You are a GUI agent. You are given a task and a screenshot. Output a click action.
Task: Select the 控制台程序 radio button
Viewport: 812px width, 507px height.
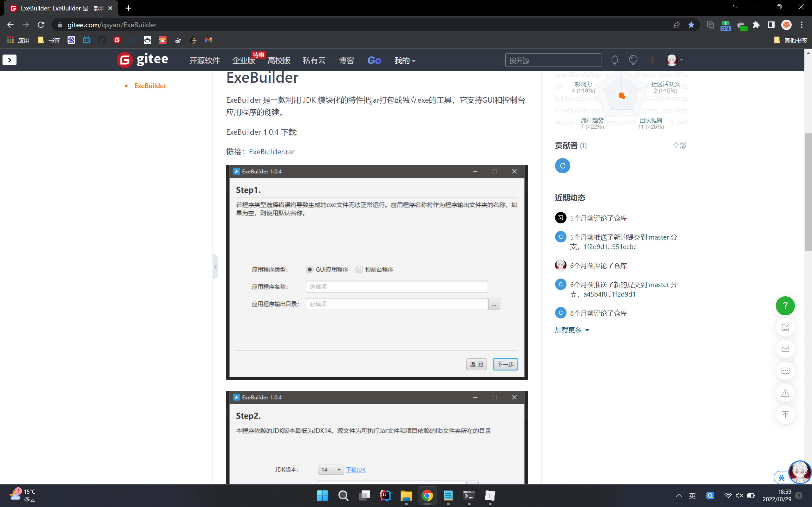pyautogui.click(x=359, y=269)
